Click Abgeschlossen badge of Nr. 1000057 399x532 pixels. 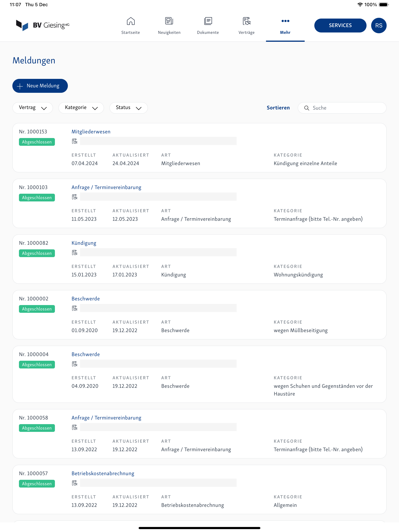[37, 484]
